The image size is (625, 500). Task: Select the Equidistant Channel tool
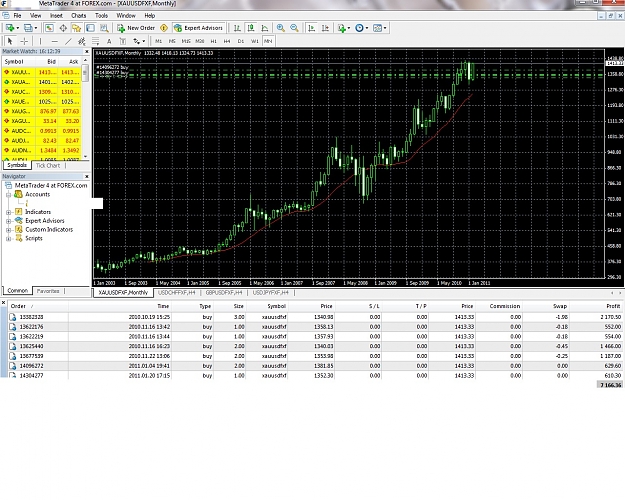tap(82, 41)
